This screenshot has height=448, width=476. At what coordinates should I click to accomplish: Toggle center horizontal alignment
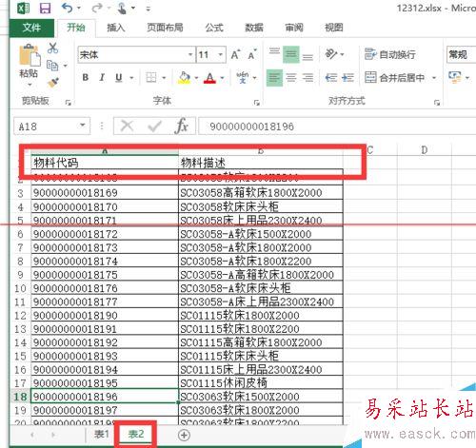291,77
